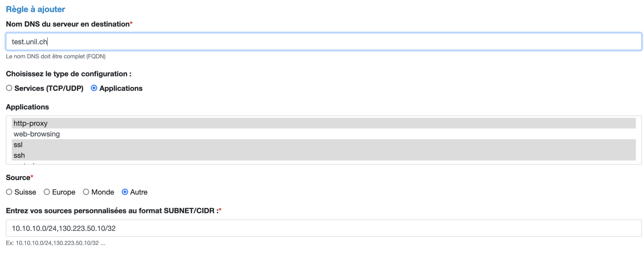Viewport: 644px width, 257px height.
Task: Click the "Nom DNS du serveur en destination" label
Action: point(68,24)
